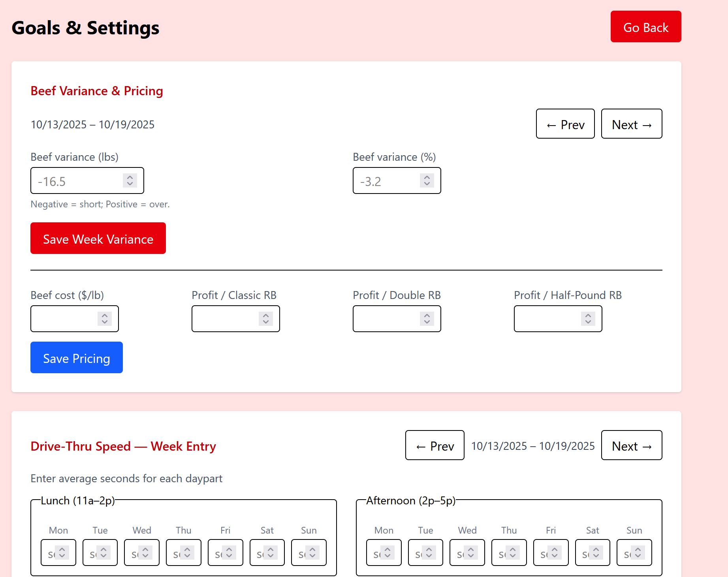Click the Beef cost ($/lb) field
The width and height of the screenshot is (728, 577).
point(75,319)
